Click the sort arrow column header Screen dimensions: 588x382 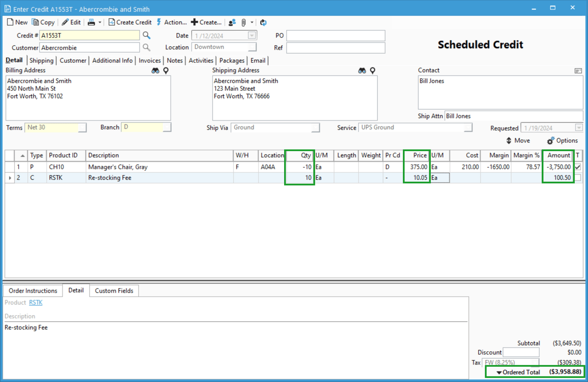pos(21,155)
